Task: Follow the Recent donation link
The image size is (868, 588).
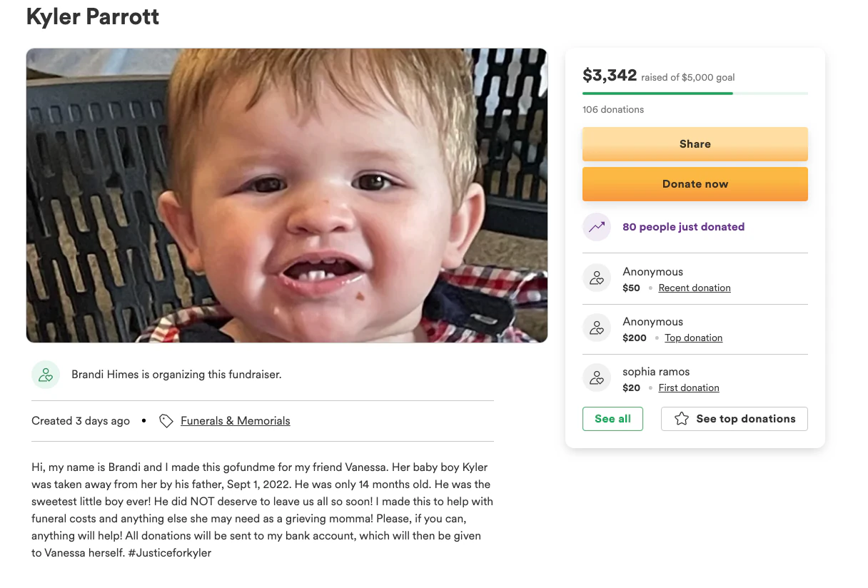Action: pyautogui.click(x=695, y=288)
